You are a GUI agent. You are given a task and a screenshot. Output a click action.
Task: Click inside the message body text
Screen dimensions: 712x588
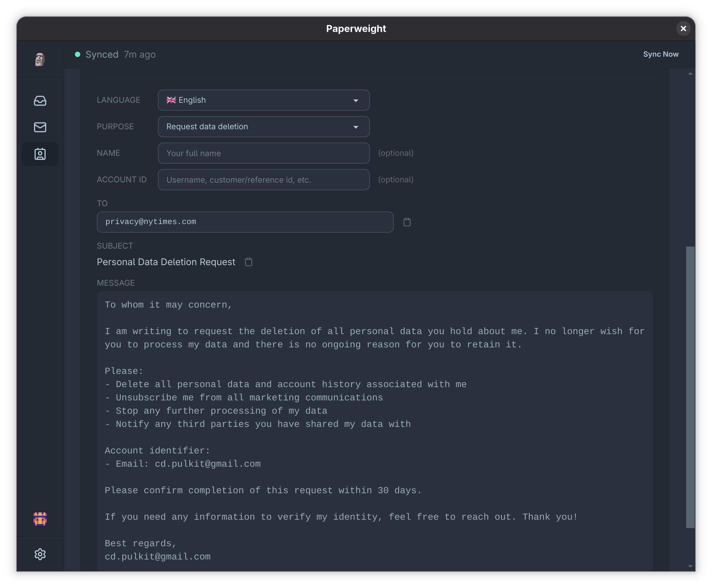(x=375, y=431)
